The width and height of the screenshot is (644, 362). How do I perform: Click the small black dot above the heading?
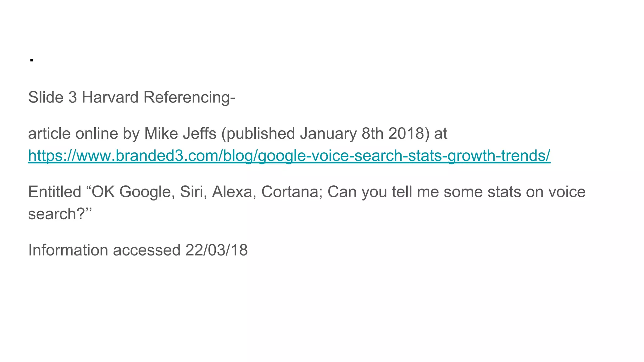(x=31, y=60)
